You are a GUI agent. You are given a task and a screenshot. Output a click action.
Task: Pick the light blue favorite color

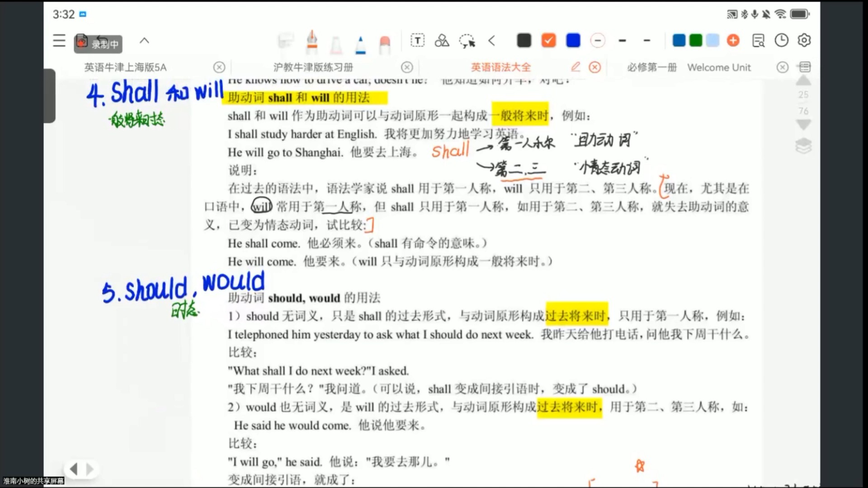click(712, 41)
